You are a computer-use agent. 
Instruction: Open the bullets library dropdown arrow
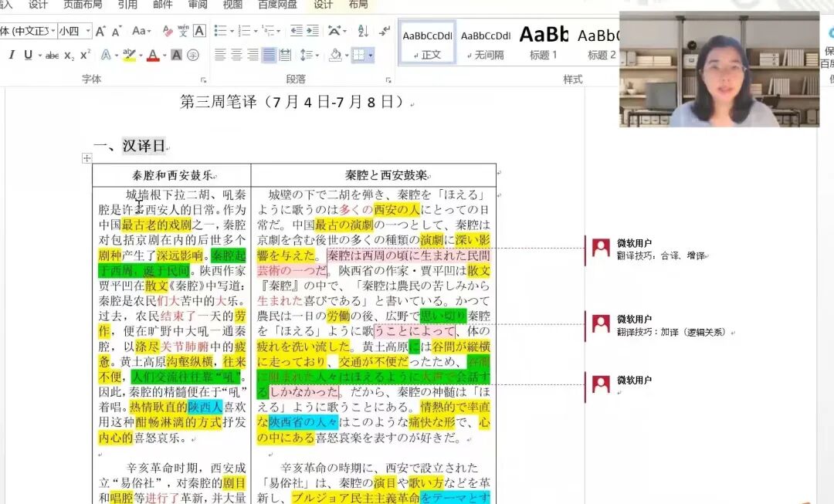click(x=232, y=31)
